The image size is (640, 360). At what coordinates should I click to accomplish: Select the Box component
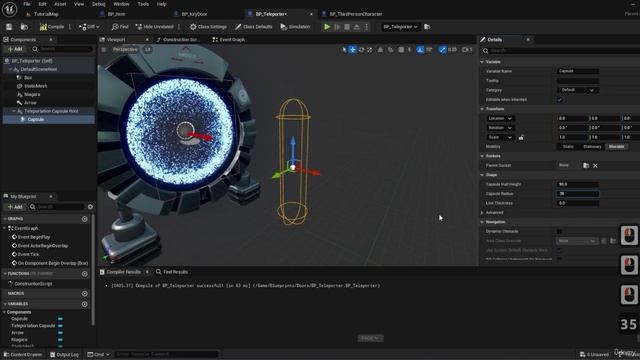[x=28, y=78]
